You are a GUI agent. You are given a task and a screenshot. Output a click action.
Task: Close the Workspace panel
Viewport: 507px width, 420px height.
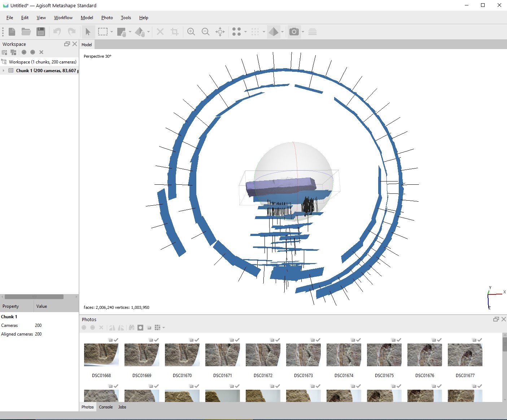click(75, 44)
